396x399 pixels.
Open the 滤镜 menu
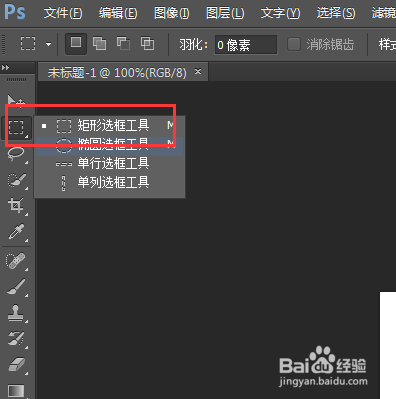[x=384, y=13]
